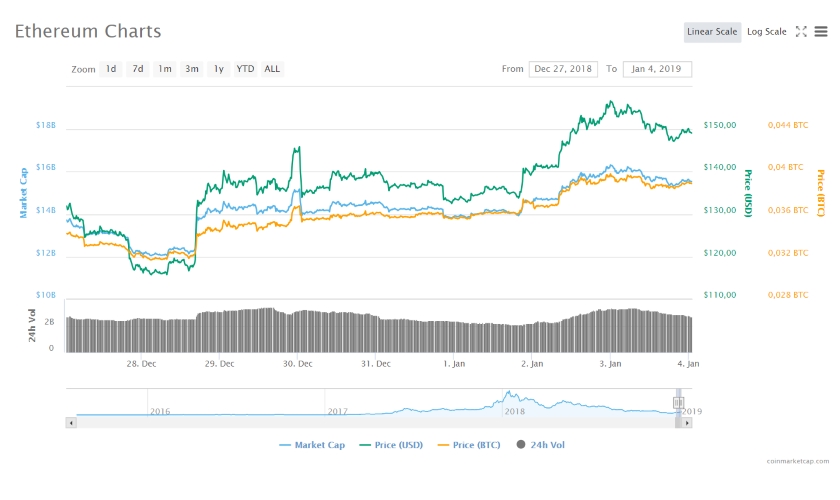Click the 0,036 BTC axis label
Image resolution: width=840 pixels, height=500 pixels.
pos(788,210)
